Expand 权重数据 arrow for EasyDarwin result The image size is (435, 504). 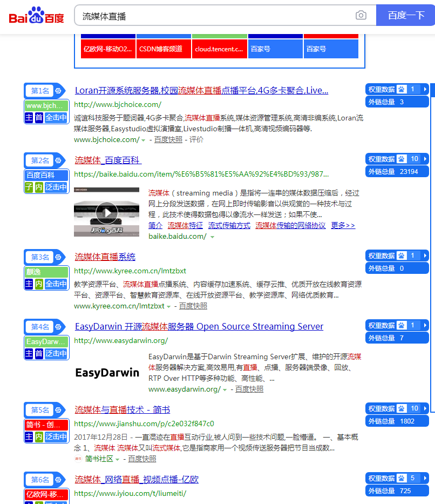425,326
